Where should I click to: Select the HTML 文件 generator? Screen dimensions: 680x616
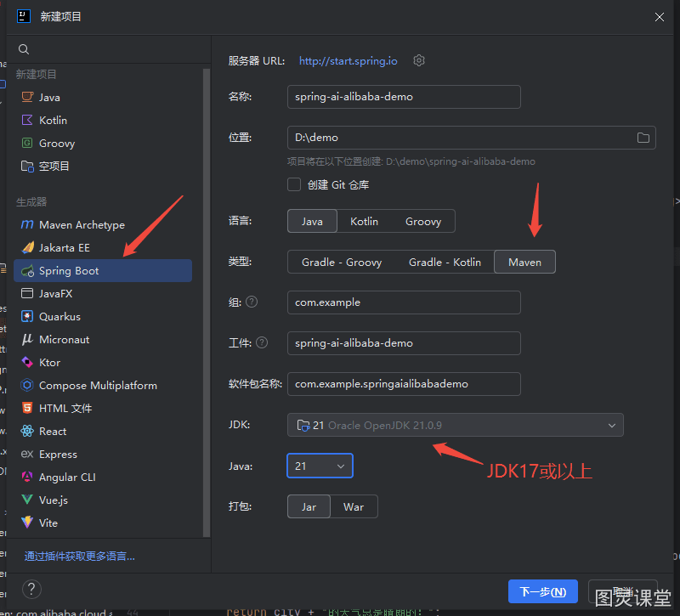pyautogui.click(x=103, y=409)
